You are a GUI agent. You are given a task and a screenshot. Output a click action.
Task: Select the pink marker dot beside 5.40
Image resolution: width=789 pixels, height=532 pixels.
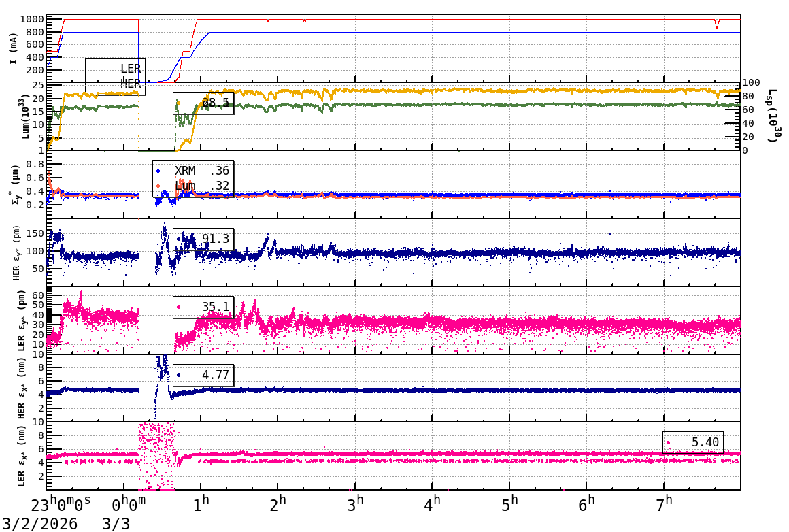click(x=668, y=443)
